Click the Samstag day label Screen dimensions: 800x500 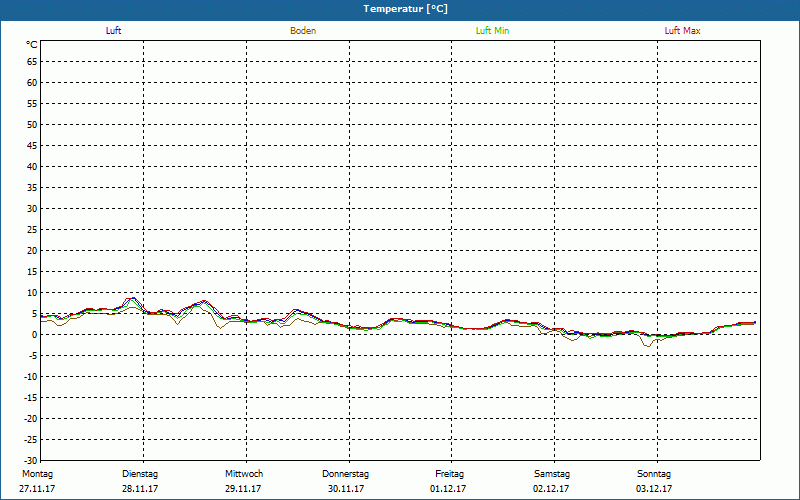tap(552, 474)
